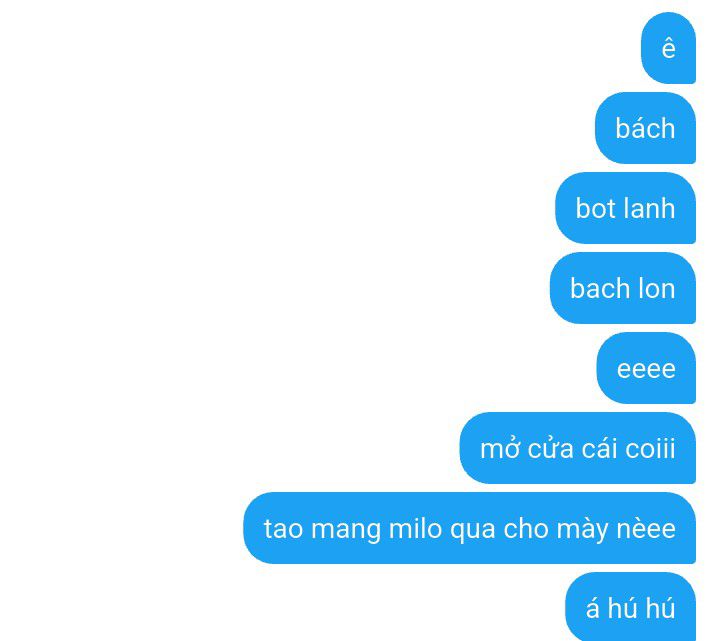Image resolution: width=720 pixels, height=641 pixels.
Task: Click the word 'lon' in the message
Action: (x=657, y=288)
